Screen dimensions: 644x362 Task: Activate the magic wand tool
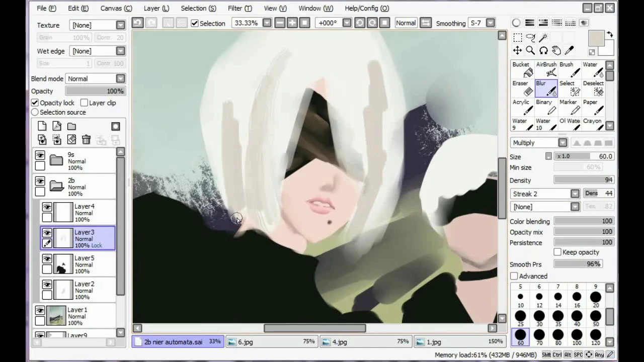pos(543,37)
